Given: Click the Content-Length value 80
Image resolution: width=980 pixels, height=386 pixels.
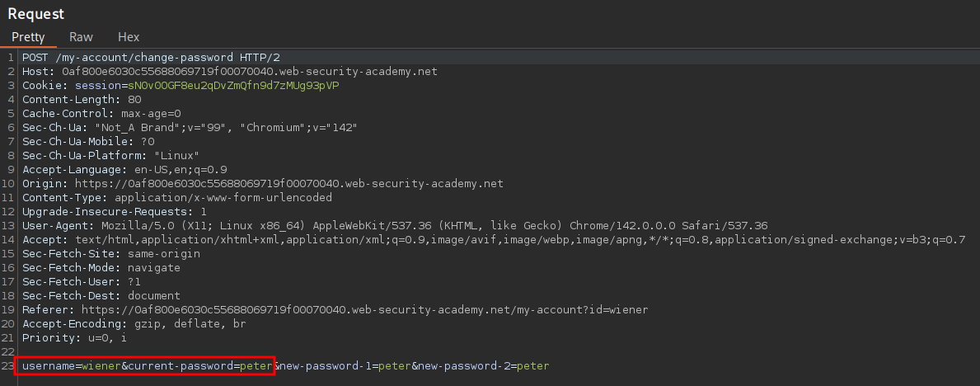Looking at the screenshot, I should pos(135,100).
